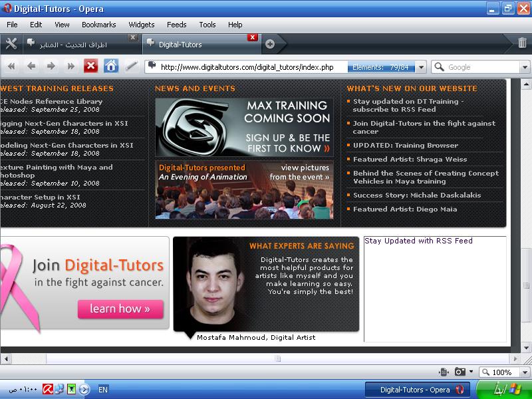The width and height of the screenshot is (532, 399).
Task: Open the address history dropdown
Action: (421, 67)
